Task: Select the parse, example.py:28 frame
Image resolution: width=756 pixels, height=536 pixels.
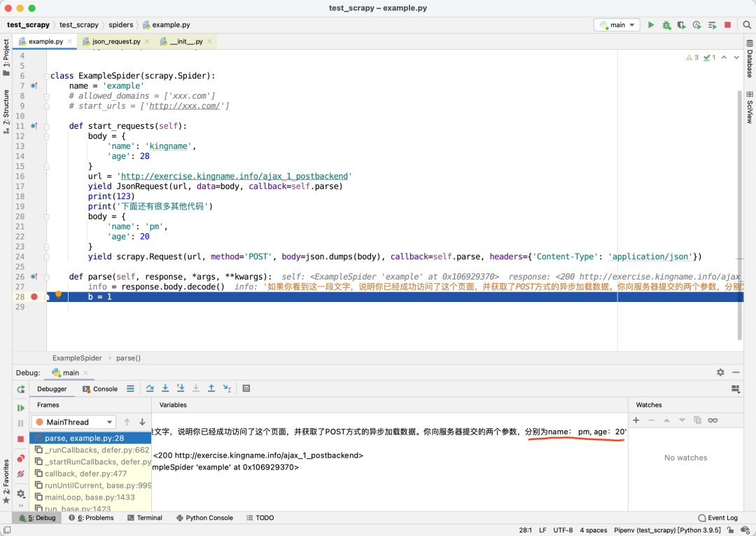Action: 90,438
